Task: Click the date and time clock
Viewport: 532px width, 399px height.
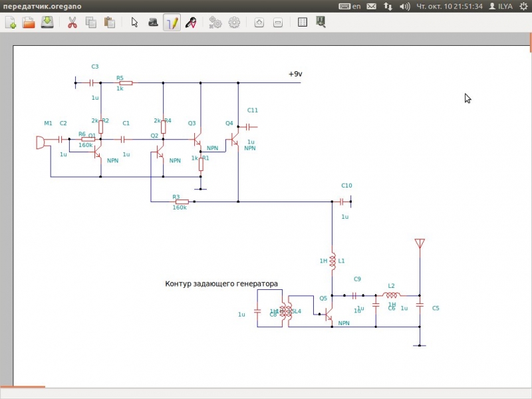Action: pos(449,6)
